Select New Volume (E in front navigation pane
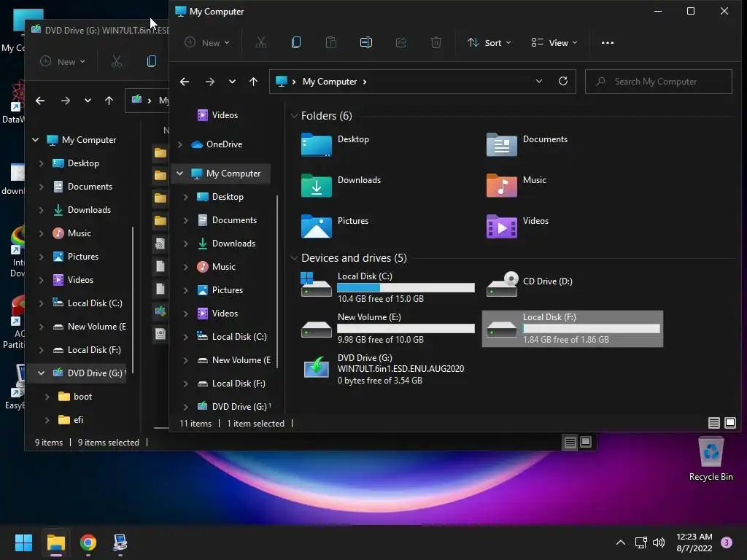Screen dimensions: 747x560 pyautogui.click(x=233, y=360)
